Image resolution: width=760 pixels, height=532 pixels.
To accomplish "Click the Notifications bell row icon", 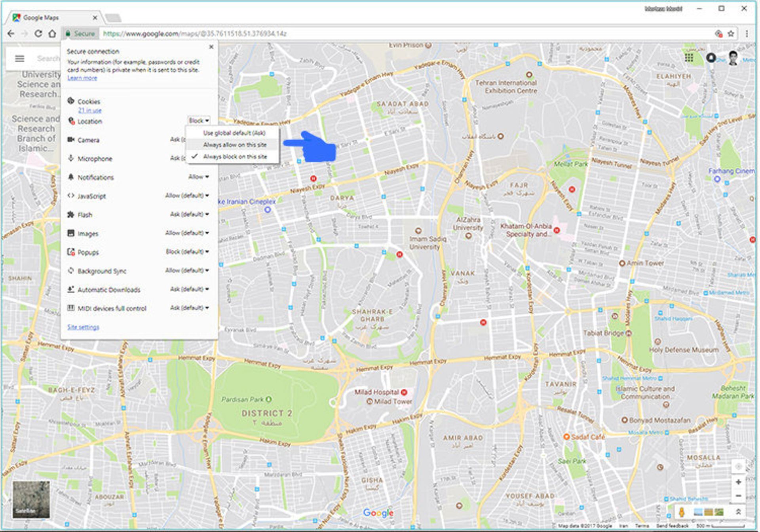I will 71,177.
